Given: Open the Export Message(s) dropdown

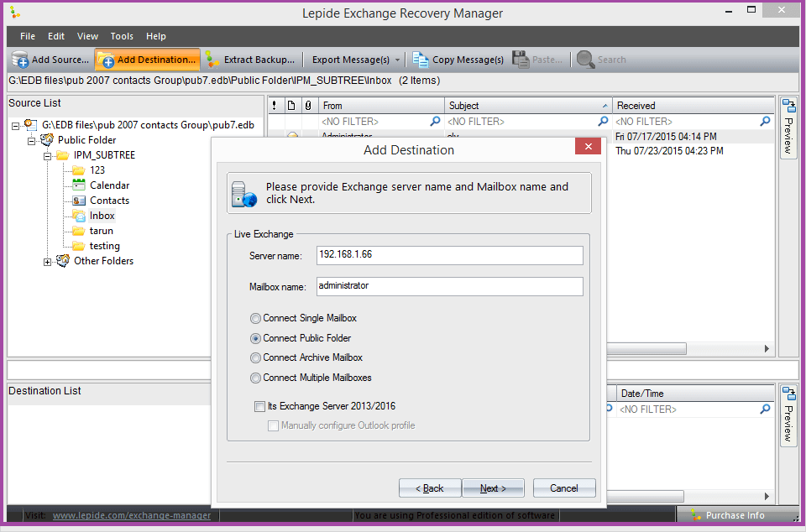Looking at the screenshot, I should coord(396,60).
